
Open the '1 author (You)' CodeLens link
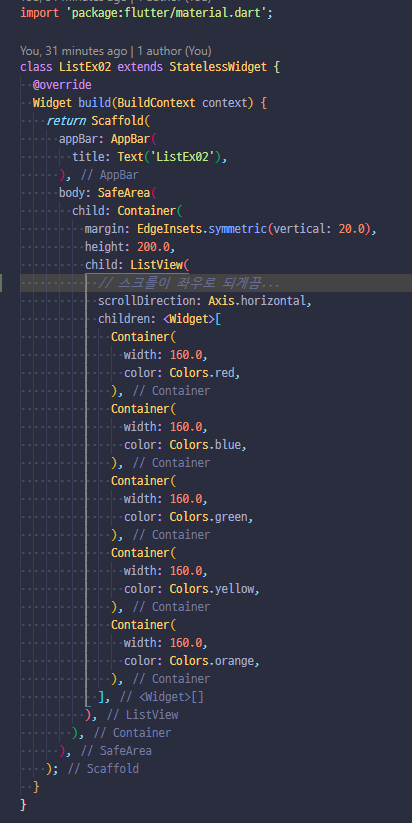pos(174,51)
